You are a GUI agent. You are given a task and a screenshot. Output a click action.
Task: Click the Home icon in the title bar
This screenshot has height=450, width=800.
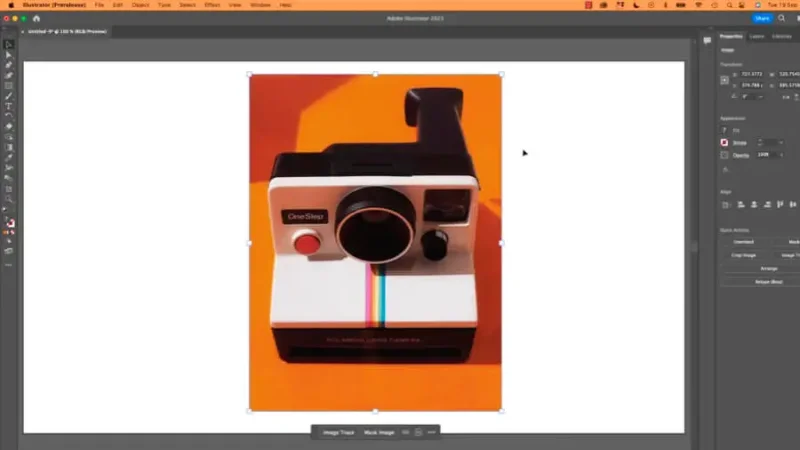(x=36, y=18)
